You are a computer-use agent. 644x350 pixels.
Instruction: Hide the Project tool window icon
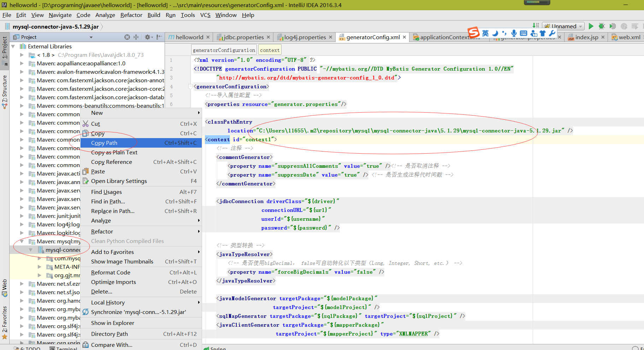[x=159, y=37]
